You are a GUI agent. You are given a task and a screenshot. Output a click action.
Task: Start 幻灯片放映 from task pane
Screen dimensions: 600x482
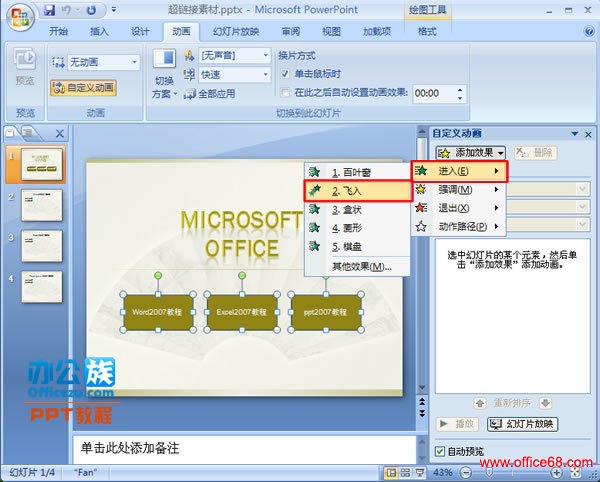(523, 424)
